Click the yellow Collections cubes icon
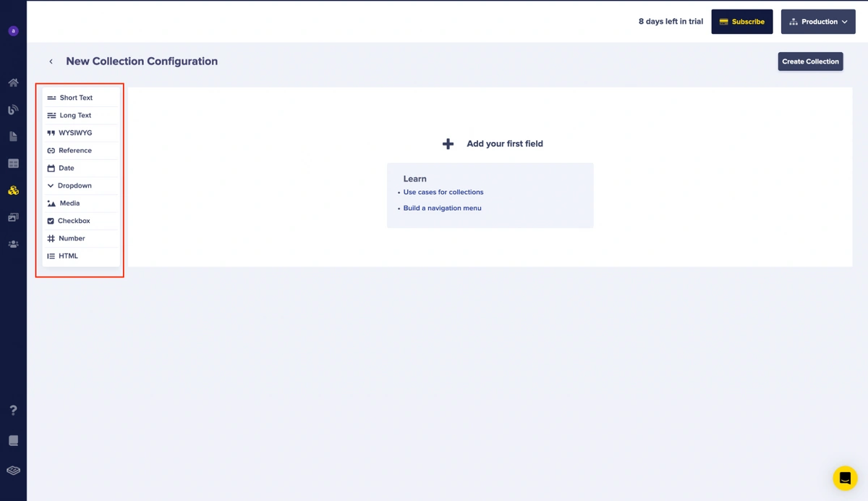Image resolution: width=868 pixels, height=501 pixels. [x=13, y=190]
